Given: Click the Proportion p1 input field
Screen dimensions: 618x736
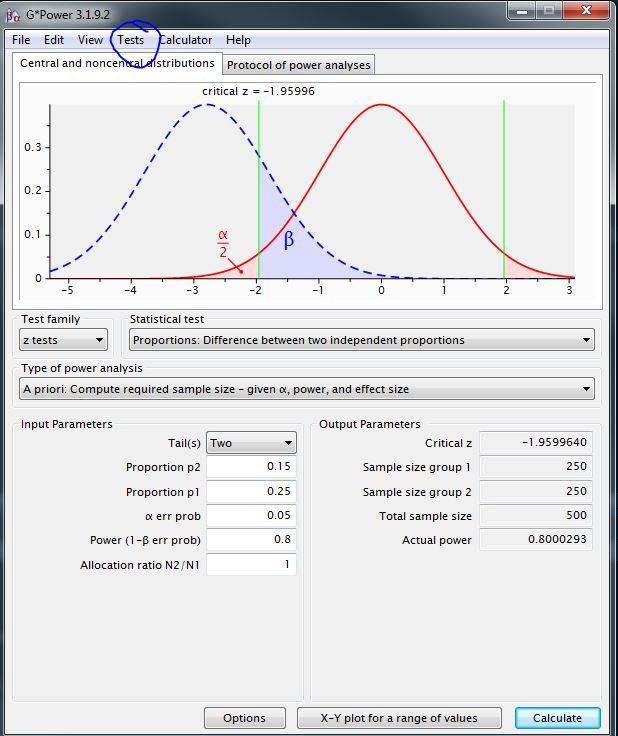Looking at the screenshot, I should (x=251, y=491).
